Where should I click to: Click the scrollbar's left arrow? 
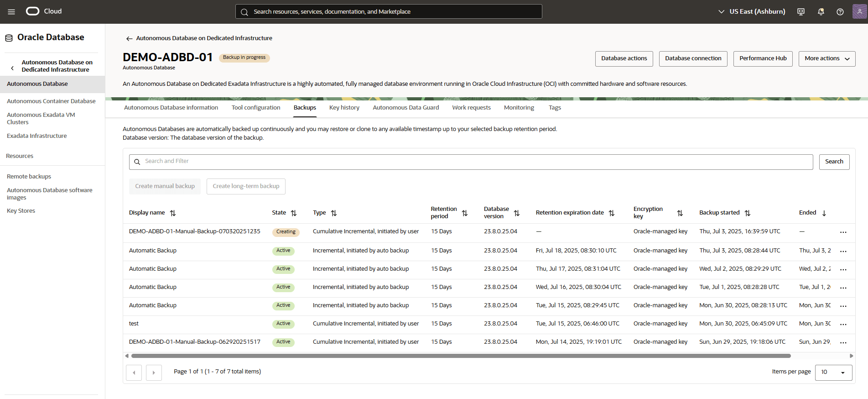126,356
